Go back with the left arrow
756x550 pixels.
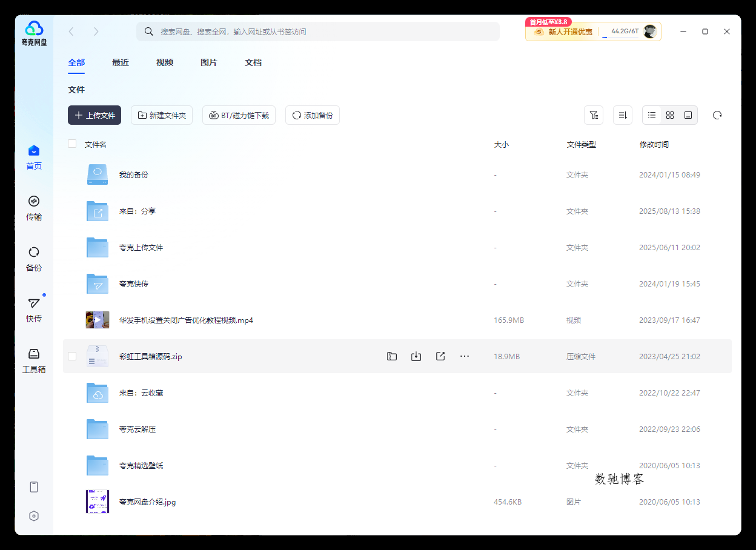(71, 31)
